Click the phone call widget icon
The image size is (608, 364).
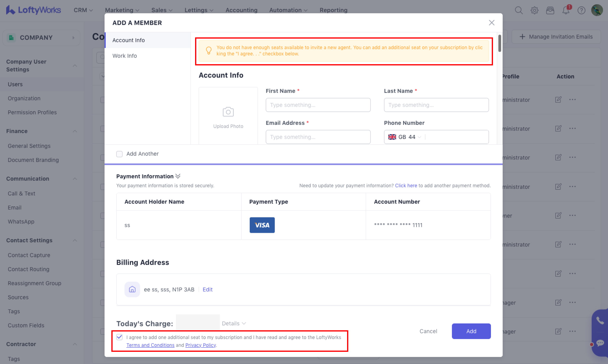click(600, 321)
